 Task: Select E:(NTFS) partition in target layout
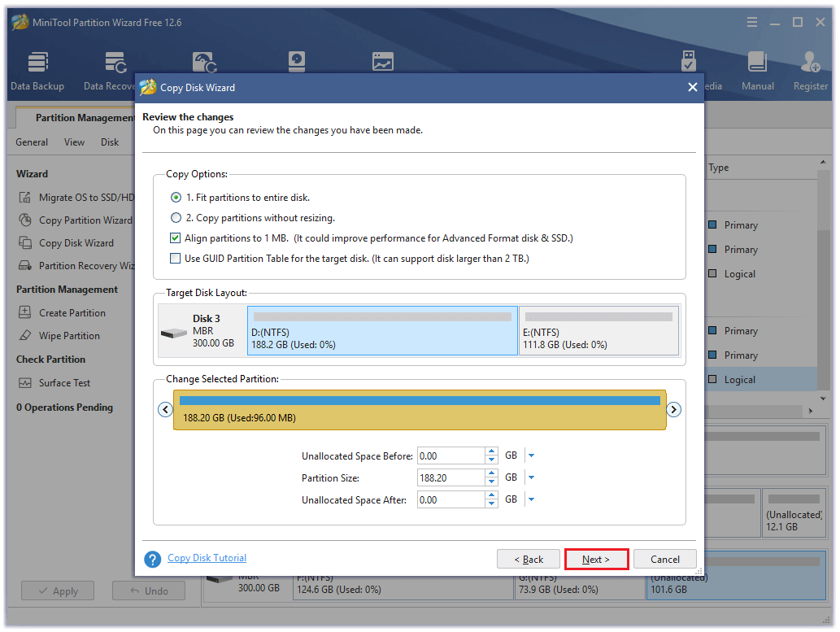599,330
